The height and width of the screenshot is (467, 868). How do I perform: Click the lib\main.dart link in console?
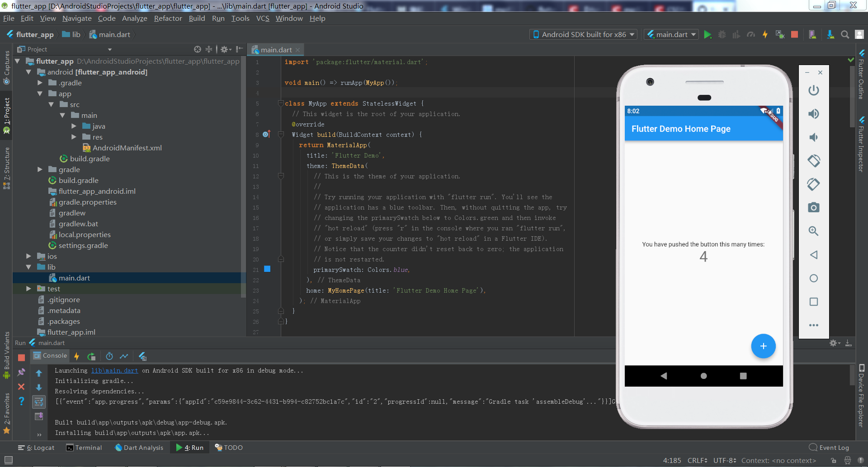click(x=114, y=370)
